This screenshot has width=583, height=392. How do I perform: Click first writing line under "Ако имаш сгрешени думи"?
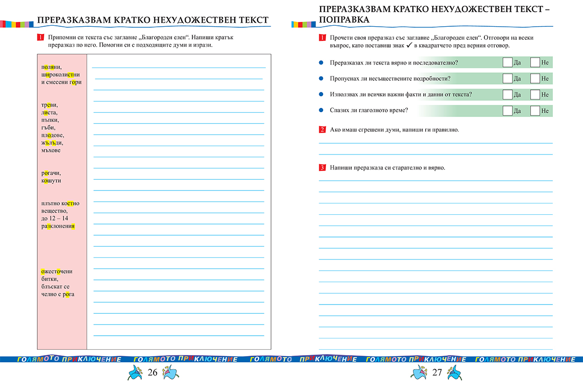point(435,143)
